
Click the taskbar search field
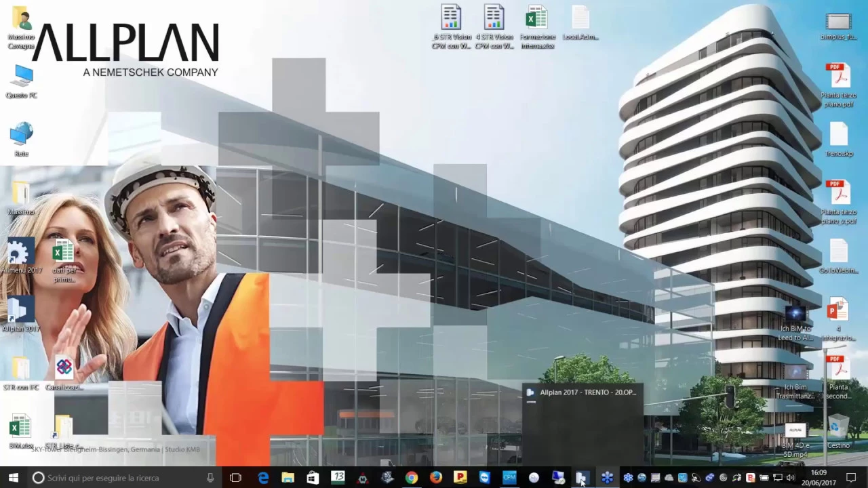(123, 478)
